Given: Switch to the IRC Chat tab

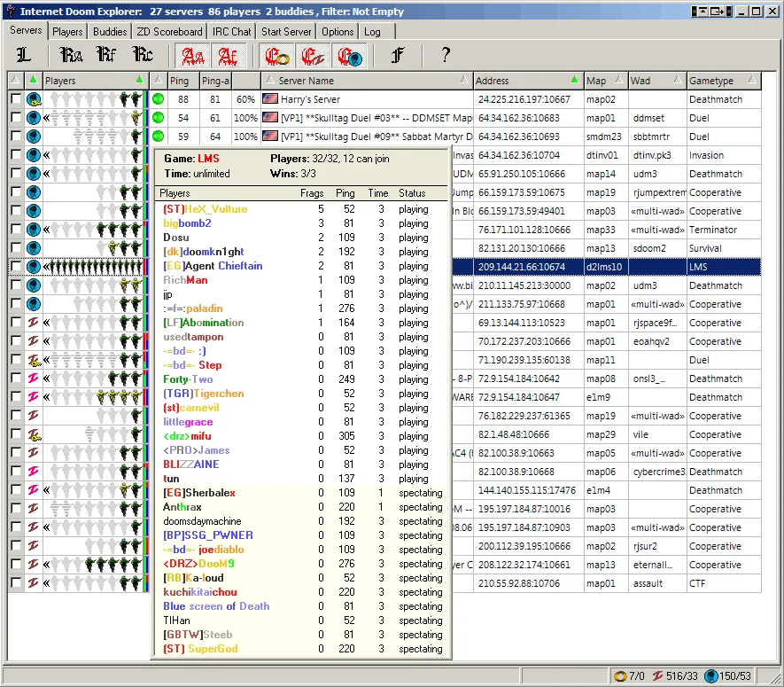Looking at the screenshot, I should pos(232,32).
